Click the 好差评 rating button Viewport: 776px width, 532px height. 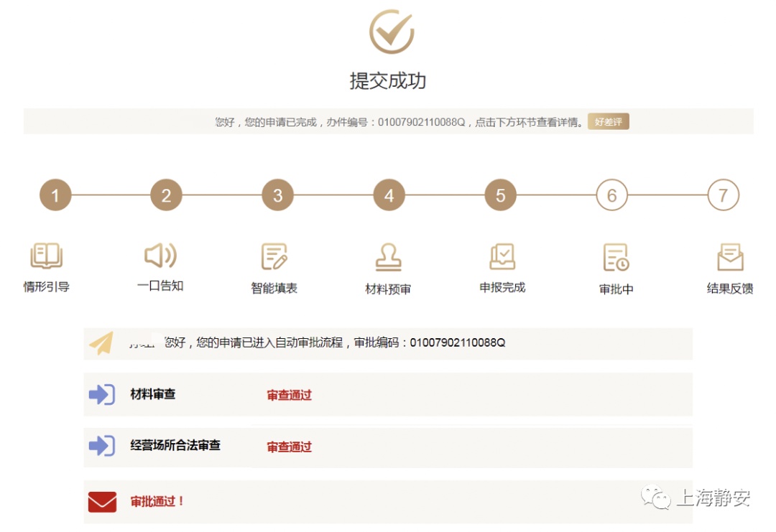[x=608, y=121]
